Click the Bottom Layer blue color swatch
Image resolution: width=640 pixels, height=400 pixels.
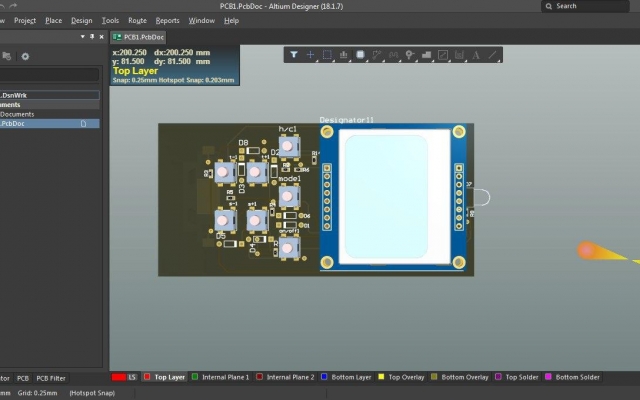point(324,377)
